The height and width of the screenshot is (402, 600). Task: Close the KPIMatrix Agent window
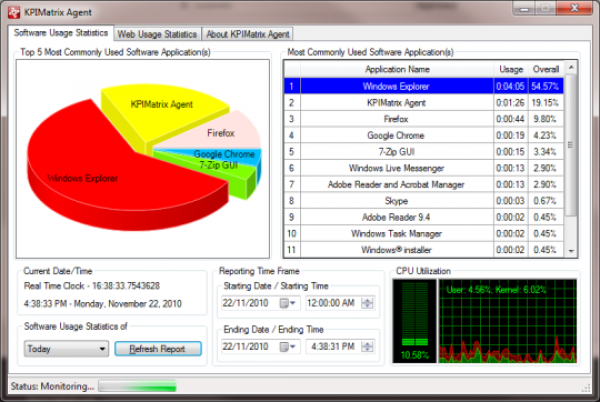click(x=574, y=8)
